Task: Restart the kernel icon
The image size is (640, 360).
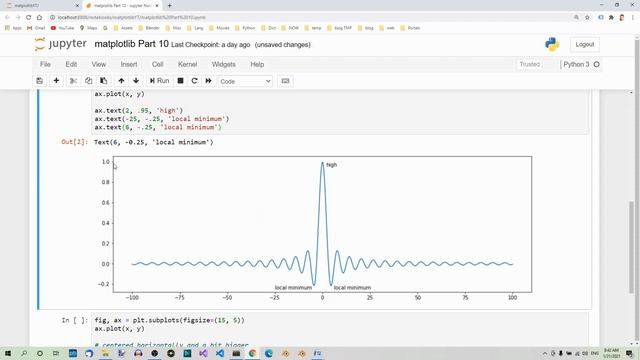Action: pyautogui.click(x=194, y=81)
